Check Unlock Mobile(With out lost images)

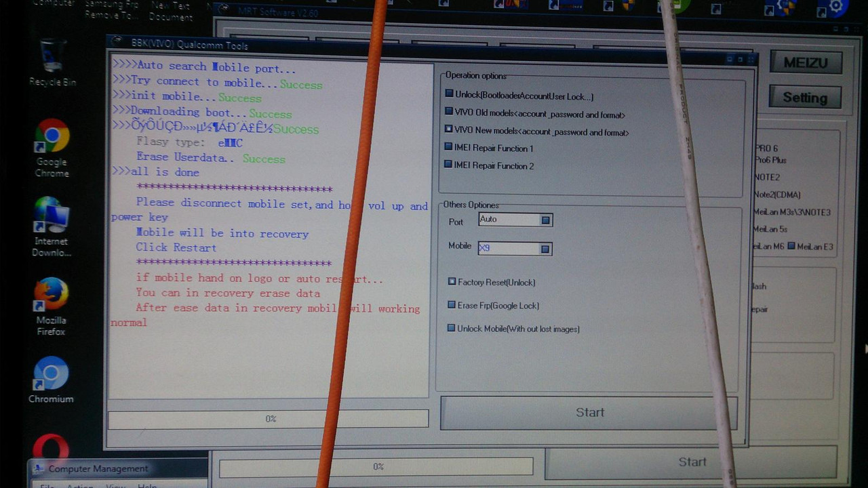point(451,328)
